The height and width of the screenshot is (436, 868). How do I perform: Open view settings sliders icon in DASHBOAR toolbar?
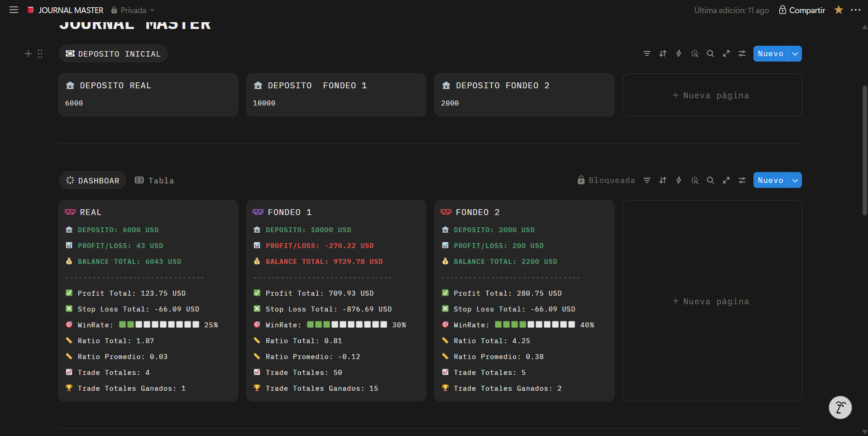tap(742, 180)
